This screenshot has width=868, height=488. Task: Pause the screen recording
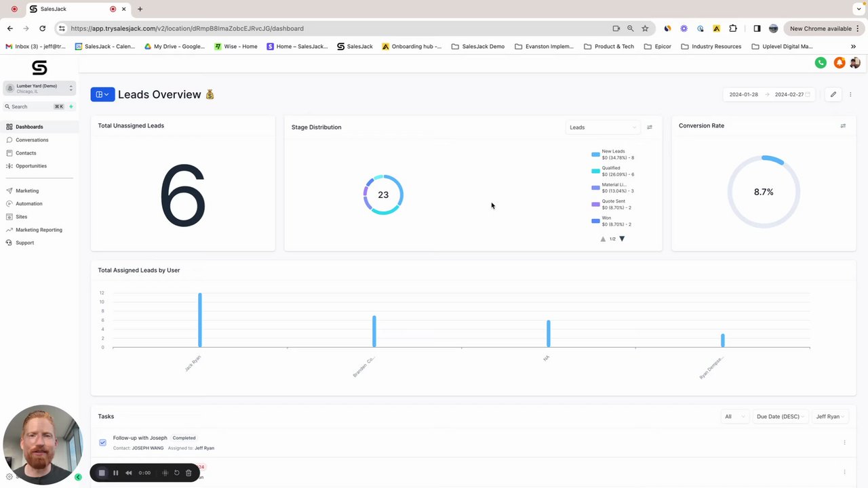click(115, 473)
